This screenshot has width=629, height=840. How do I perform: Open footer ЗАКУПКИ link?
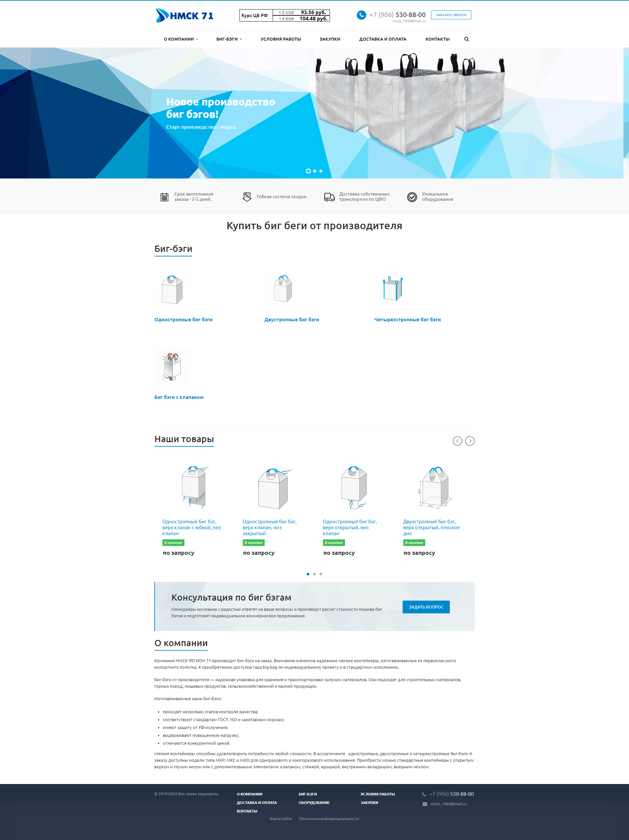tap(369, 802)
